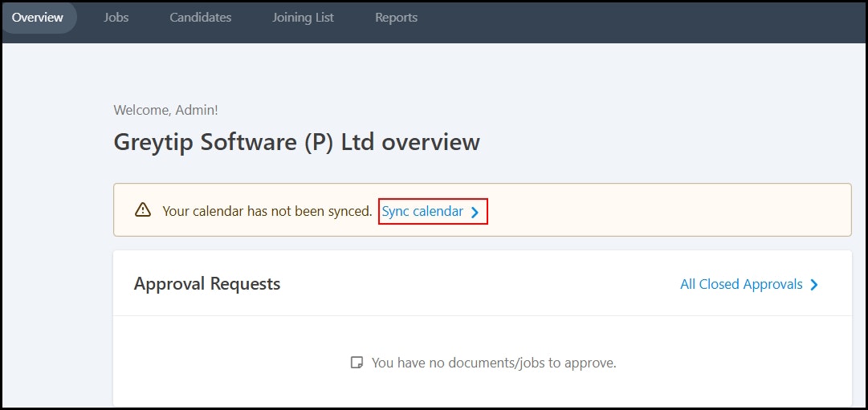Viewport: 868px width, 410px height.
Task: Click the Welcome, Admin! greeting text
Action: click(165, 110)
